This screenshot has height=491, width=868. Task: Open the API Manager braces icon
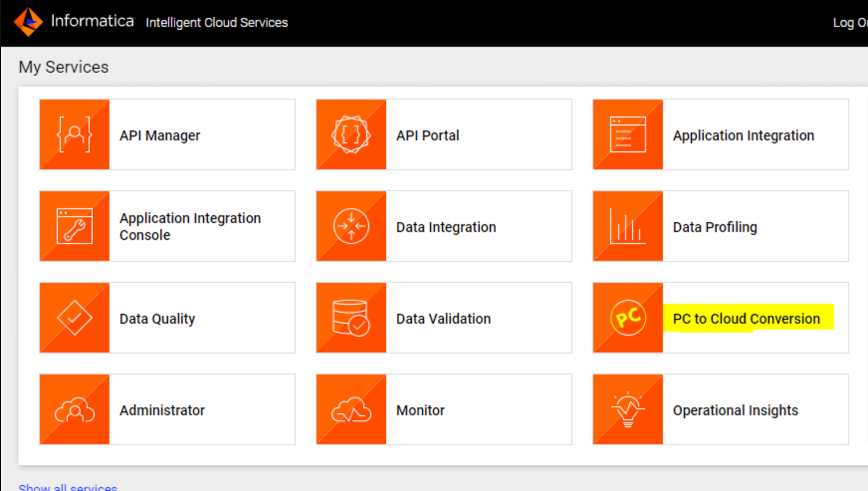(x=75, y=134)
